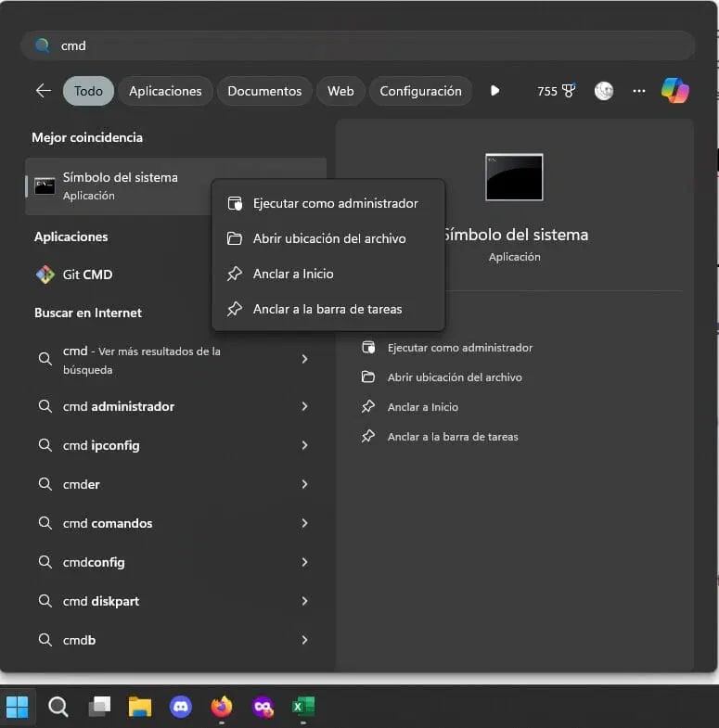Open the taskbar Search magnifier icon
This screenshot has height=728, width=719.
click(x=58, y=707)
